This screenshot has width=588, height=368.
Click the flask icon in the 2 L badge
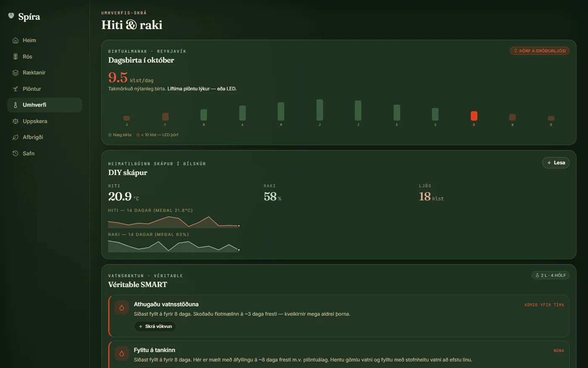[x=537, y=275]
